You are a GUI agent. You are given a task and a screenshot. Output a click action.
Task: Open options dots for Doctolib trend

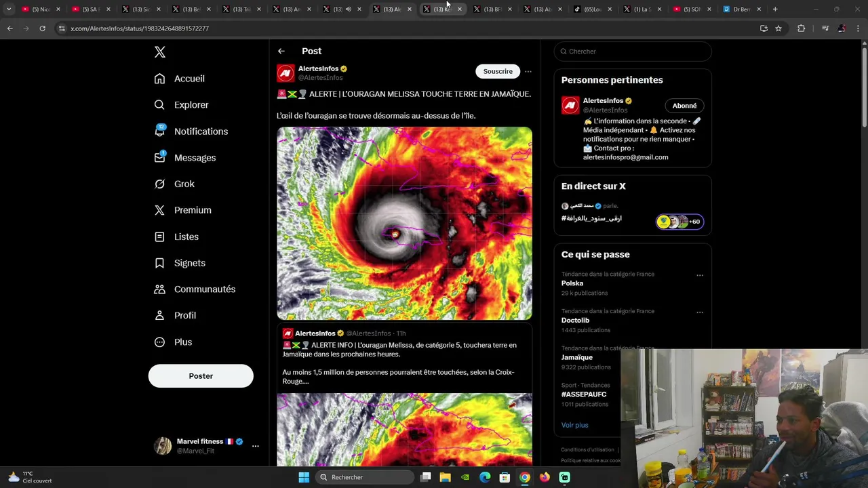coord(700,312)
